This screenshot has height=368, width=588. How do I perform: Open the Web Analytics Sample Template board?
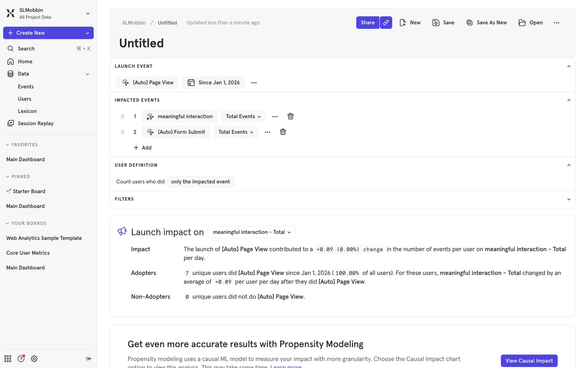[44, 238]
